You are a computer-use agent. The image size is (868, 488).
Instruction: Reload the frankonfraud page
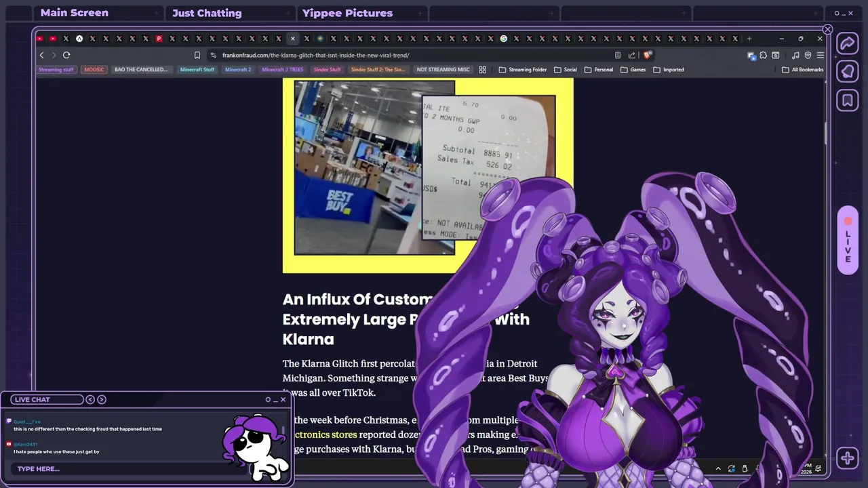pyautogui.click(x=66, y=55)
